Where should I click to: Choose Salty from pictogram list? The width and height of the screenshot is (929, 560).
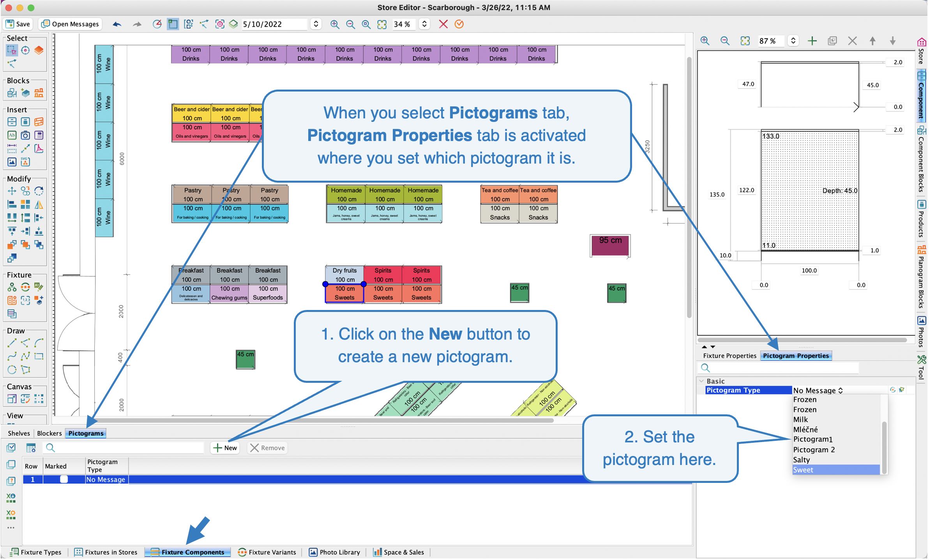pyautogui.click(x=836, y=460)
